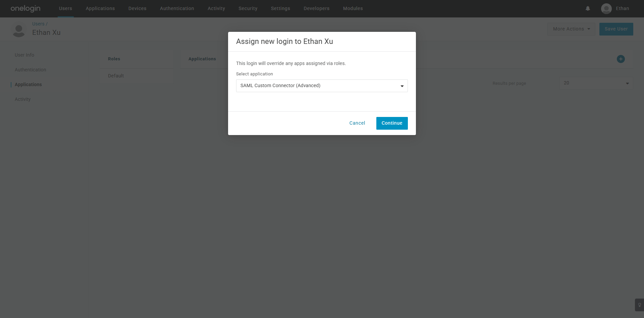The image size is (644, 318).
Task: Click the notification bell icon
Action: tap(588, 8)
